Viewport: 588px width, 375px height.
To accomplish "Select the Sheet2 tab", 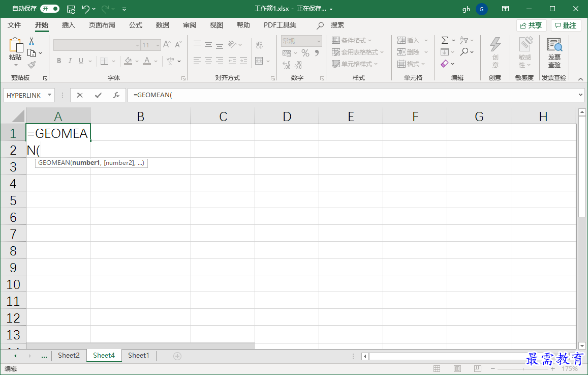I will (x=69, y=356).
